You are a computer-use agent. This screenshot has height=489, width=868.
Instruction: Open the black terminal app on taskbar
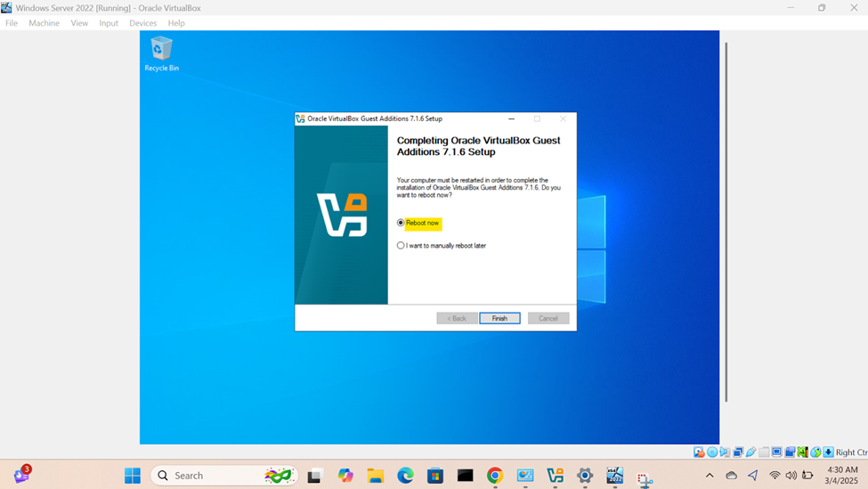[x=465, y=475]
